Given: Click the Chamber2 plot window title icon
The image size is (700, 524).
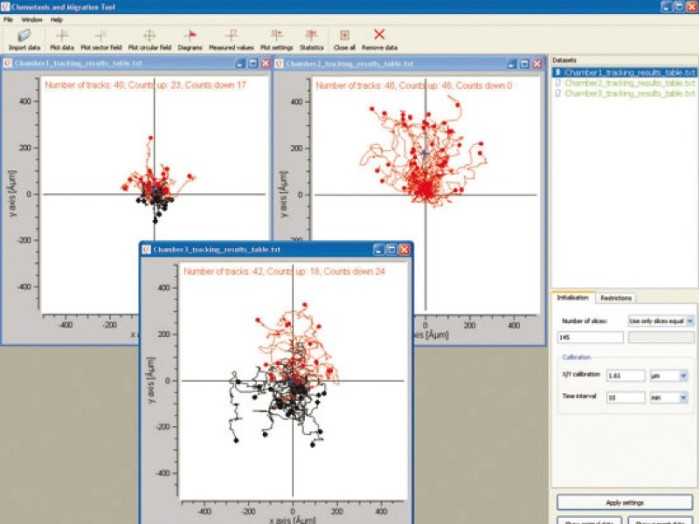Looking at the screenshot, I should (279, 64).
